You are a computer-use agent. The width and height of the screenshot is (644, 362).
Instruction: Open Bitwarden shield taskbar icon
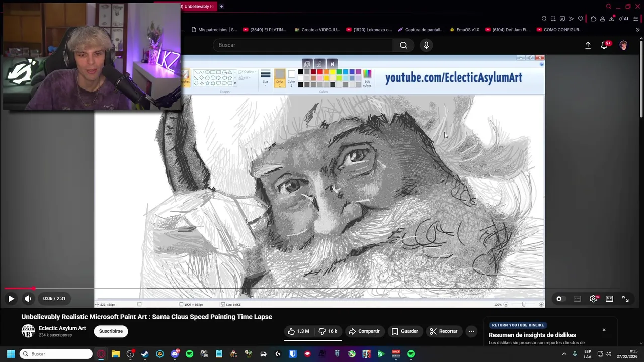(x=292, y=354)
